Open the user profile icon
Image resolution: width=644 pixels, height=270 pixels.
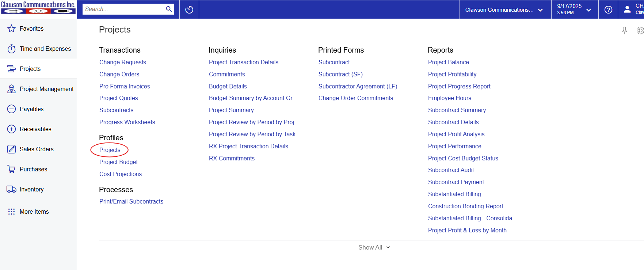coord(627,9)
